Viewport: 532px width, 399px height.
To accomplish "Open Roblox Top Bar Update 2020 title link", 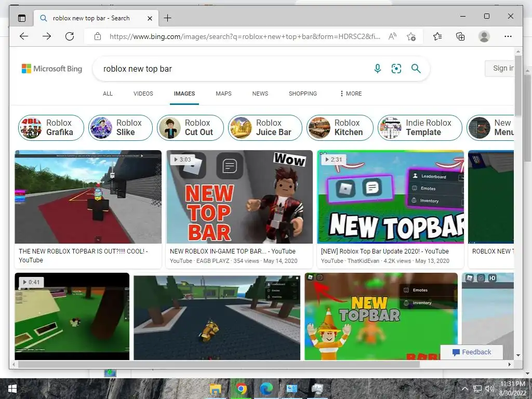I will [x=385, y=251].
